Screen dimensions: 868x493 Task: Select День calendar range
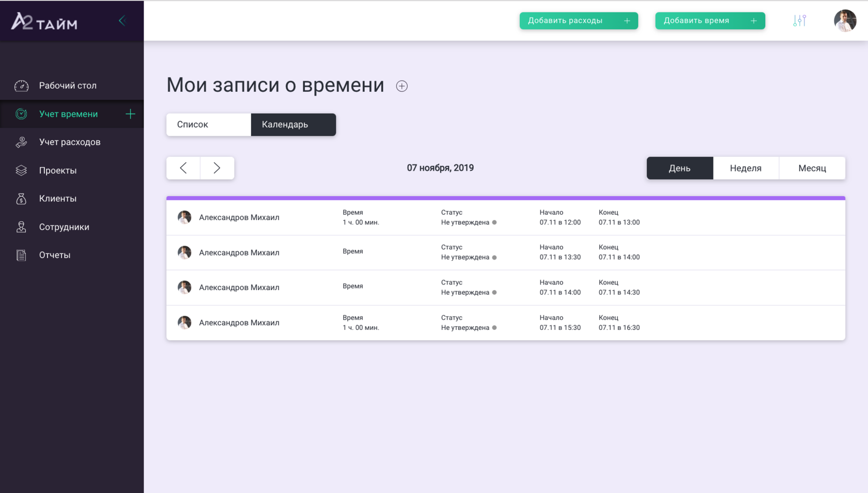tap(680, 168)
